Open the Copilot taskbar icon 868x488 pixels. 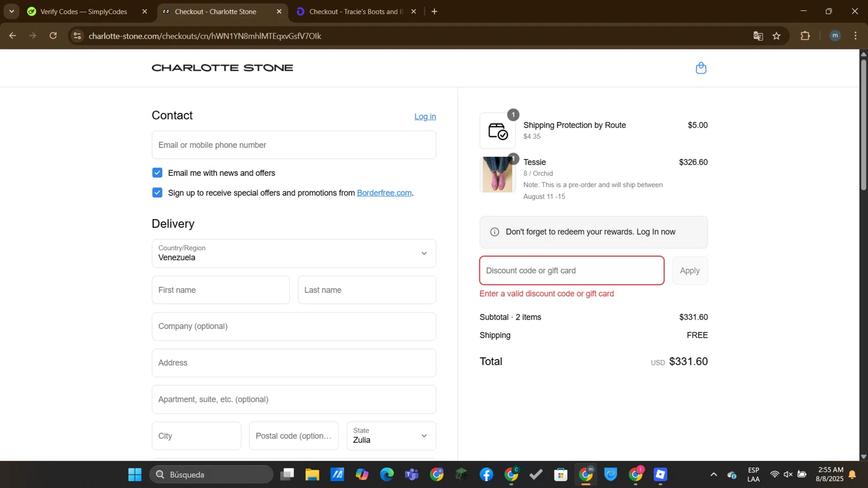[x=362, y=475]
